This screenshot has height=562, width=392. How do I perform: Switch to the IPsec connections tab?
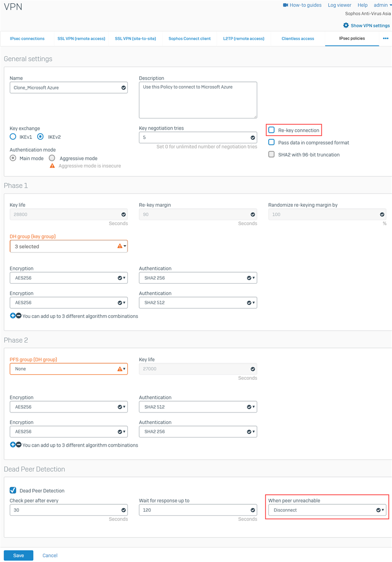click(27, 39)
